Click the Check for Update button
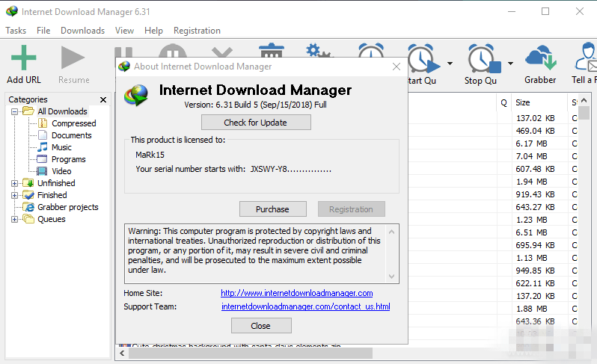The image size is (597, 364). point(256,123)
